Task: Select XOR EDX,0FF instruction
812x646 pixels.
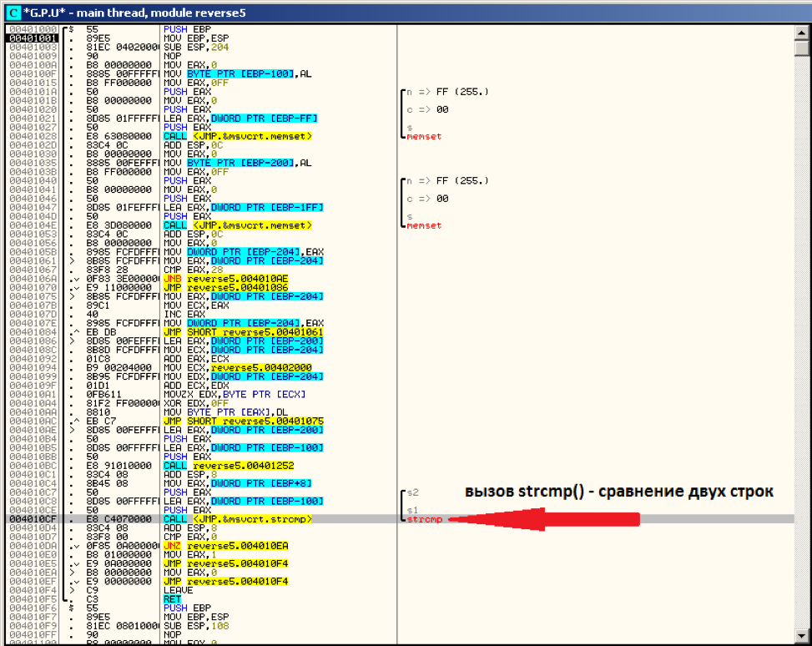Action: pyautogui.click(x=196, y=403)
